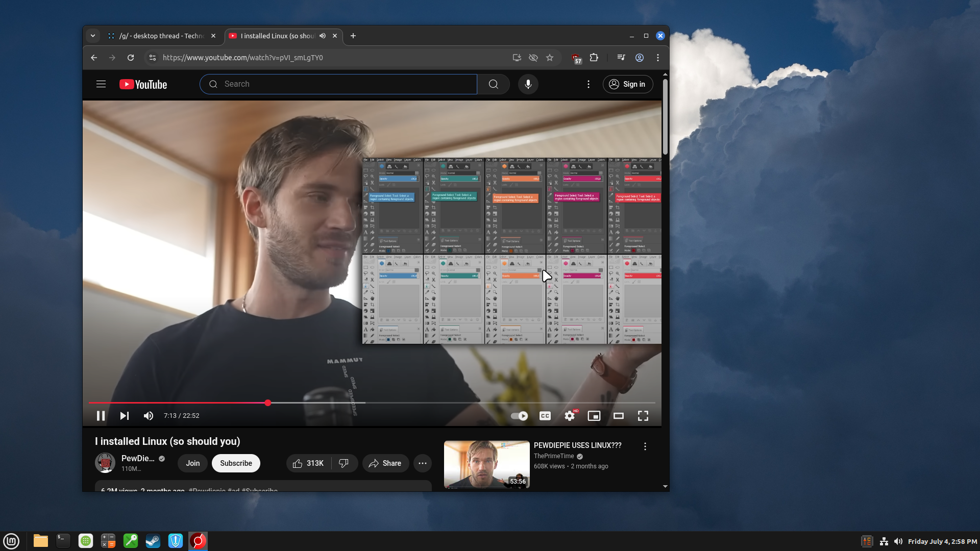Open the browser three-dot menu
Viewport: 980px width, 551px height.
click(658, 58)
